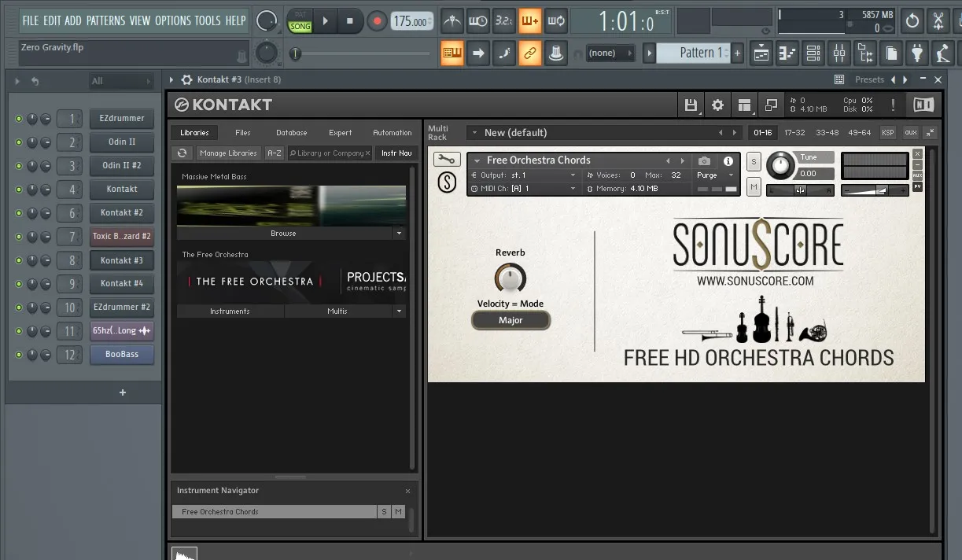
Task: Add a channel with the plus button
Action: click(123, 392)
